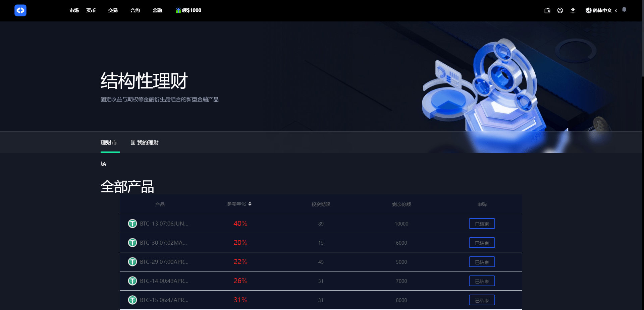Click the 40% annualized rate value
The height and width of the screenshot is (310, 644).
point(240,224)
